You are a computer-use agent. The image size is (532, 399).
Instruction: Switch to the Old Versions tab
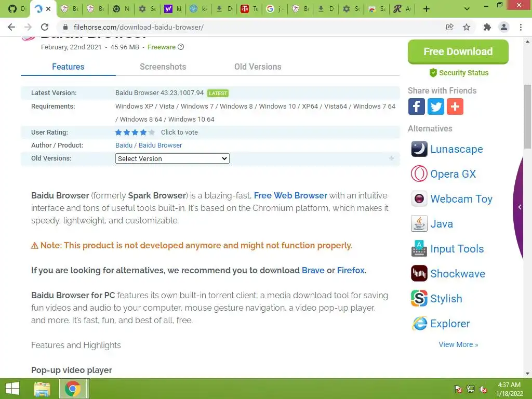coord(258,66)
